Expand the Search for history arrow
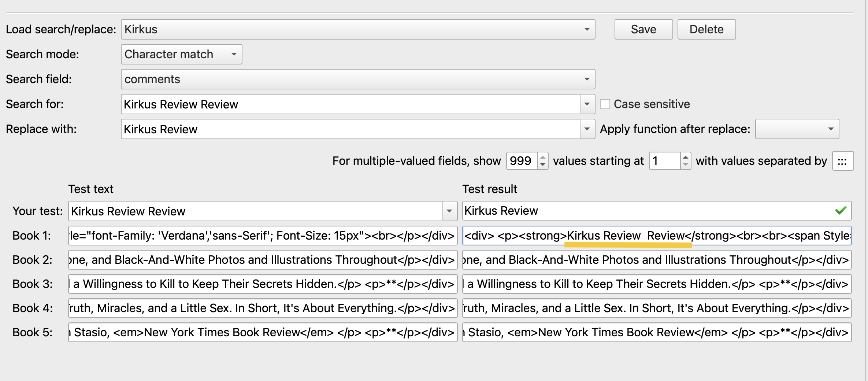The height and width of the screenshot is (381, 868). 587,104
